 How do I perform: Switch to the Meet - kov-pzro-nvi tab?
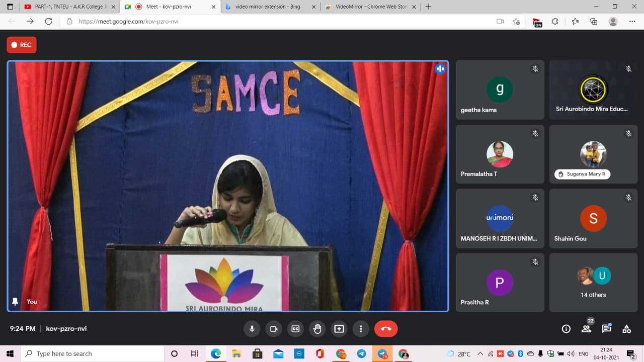pyautogui.click(x=170, y=7)
